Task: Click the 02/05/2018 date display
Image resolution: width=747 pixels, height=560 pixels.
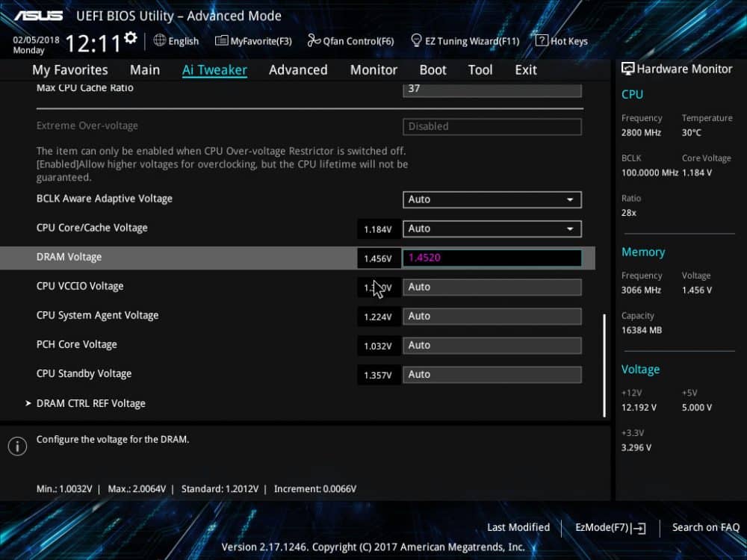Action: (x=36, y=40)
